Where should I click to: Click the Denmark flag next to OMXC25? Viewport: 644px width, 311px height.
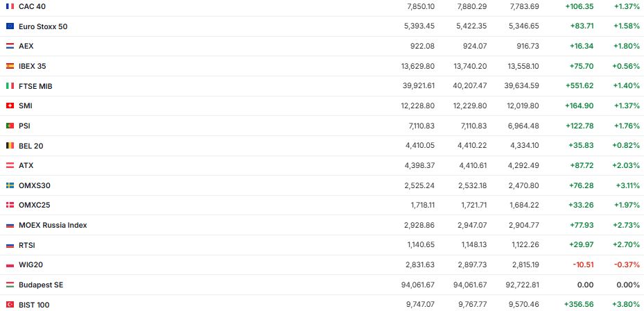pos(10,205)
